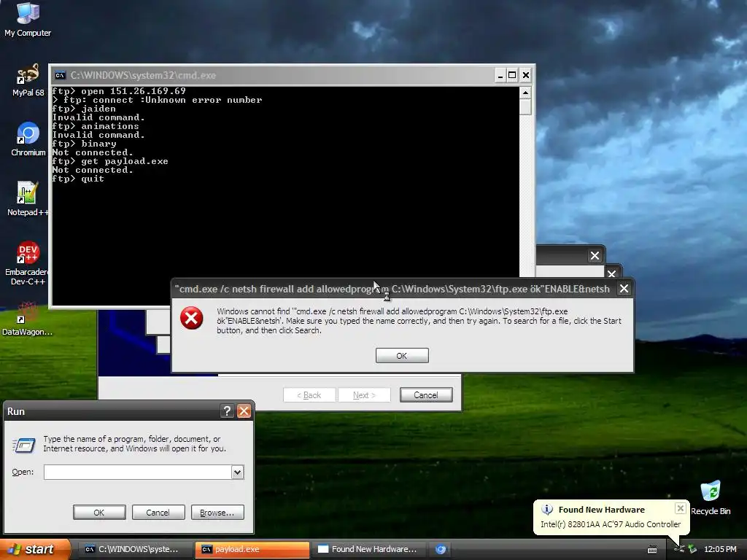This screenshot has height=560, width=747.
Task: Click the Open text field in Run dialog
Action: (138, 472)
